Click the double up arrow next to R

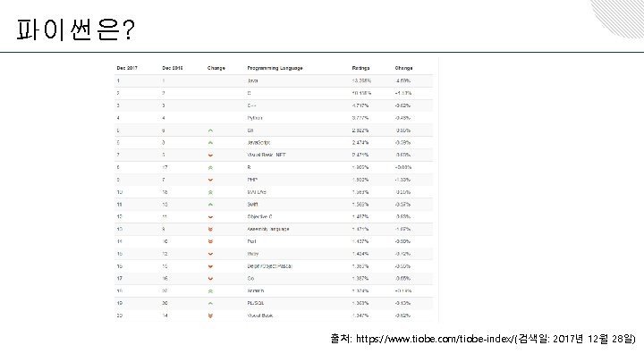point(210,167)
